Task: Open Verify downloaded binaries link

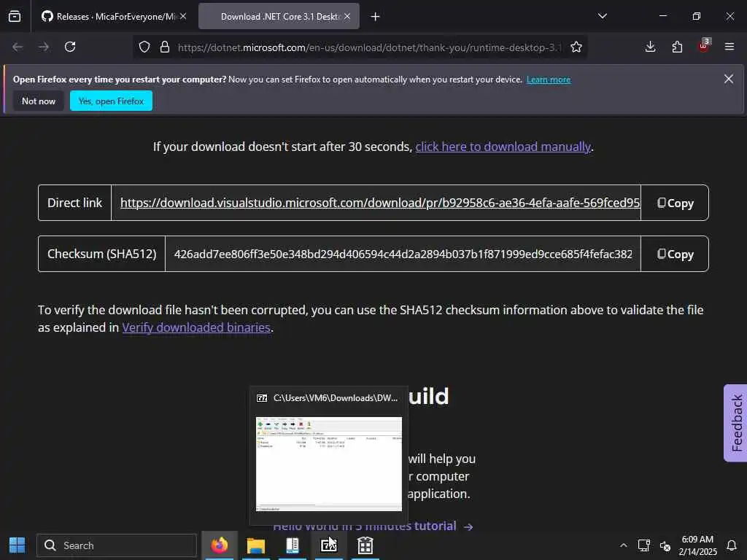Action: click(196, 327)
